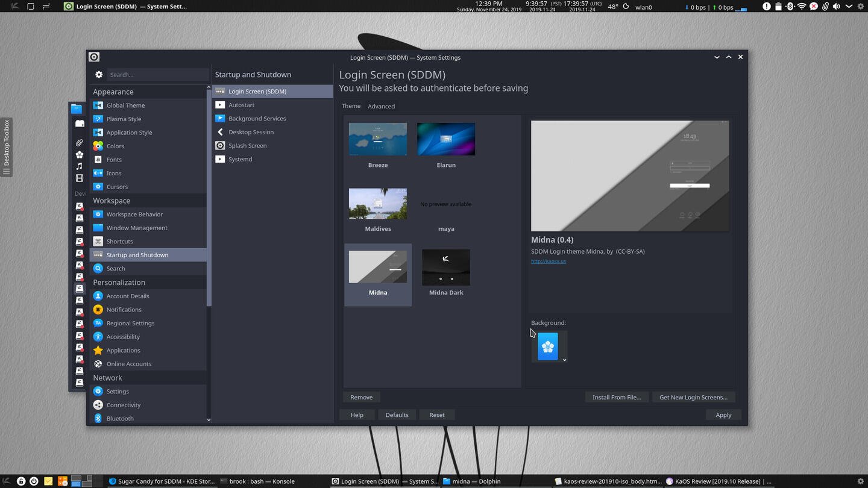Open the calculator icon in bottom panel

[x=62, y=481]
